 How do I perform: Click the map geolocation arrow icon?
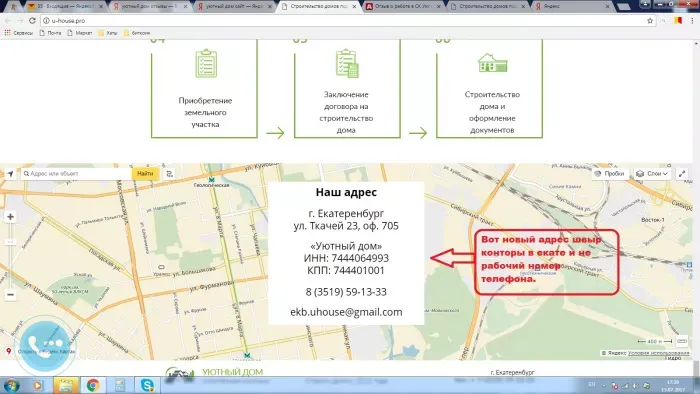[x=10, y=174]
